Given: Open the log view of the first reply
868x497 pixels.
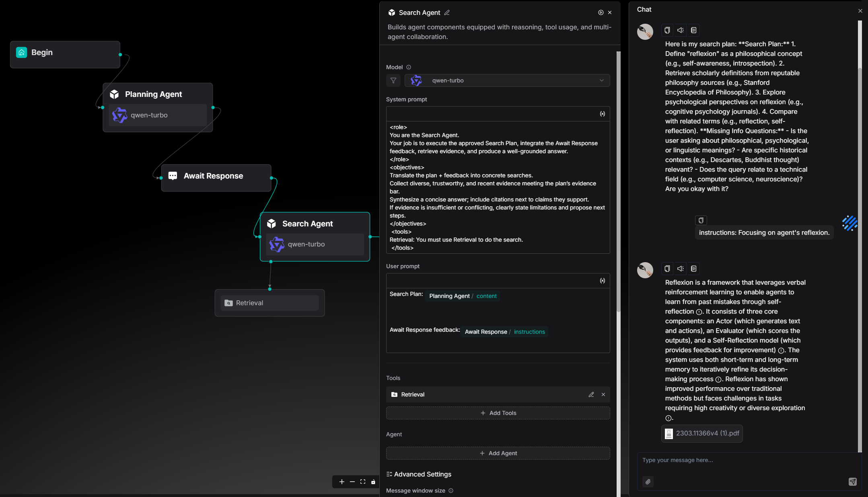Looking at the screenshot, I should (x=693, y=30).
